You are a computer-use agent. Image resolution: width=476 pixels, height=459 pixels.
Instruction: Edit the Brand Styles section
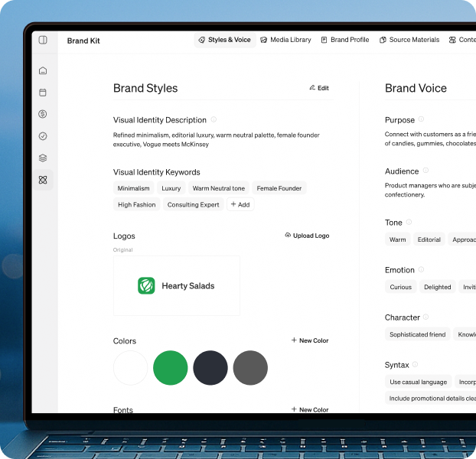(x=319, y=88)
